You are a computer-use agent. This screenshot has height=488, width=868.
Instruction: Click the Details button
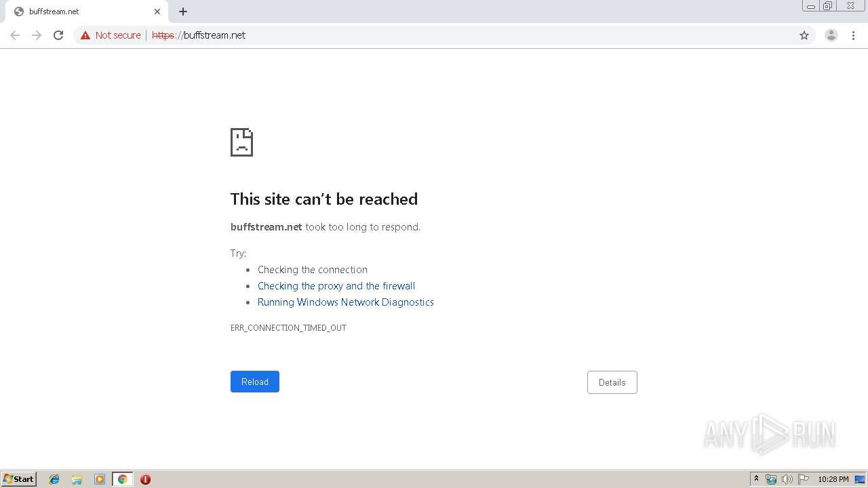612,382
